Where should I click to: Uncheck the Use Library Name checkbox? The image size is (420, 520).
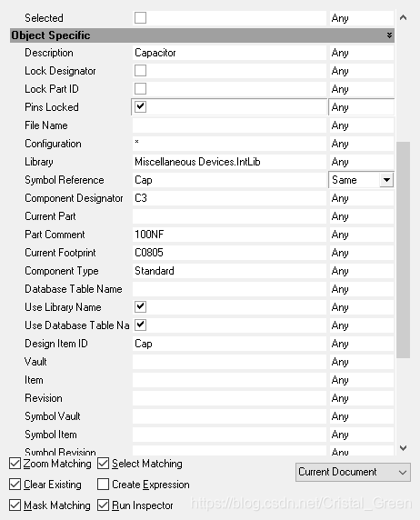(140, 306)
